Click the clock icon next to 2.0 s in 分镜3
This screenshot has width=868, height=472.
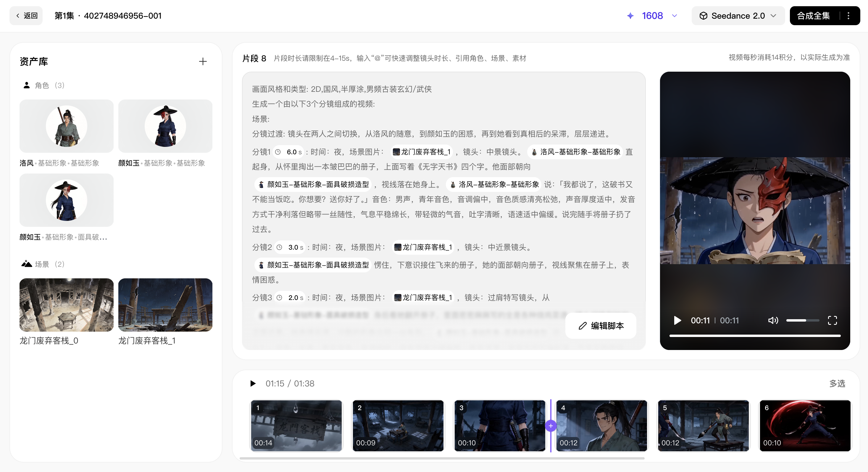[x=278, y=297]
